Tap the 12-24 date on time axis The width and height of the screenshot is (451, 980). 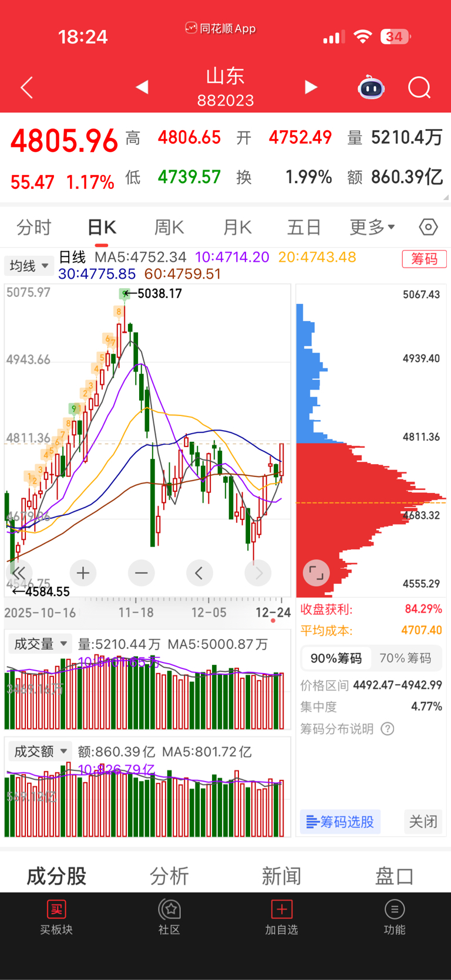pos(273,612)
